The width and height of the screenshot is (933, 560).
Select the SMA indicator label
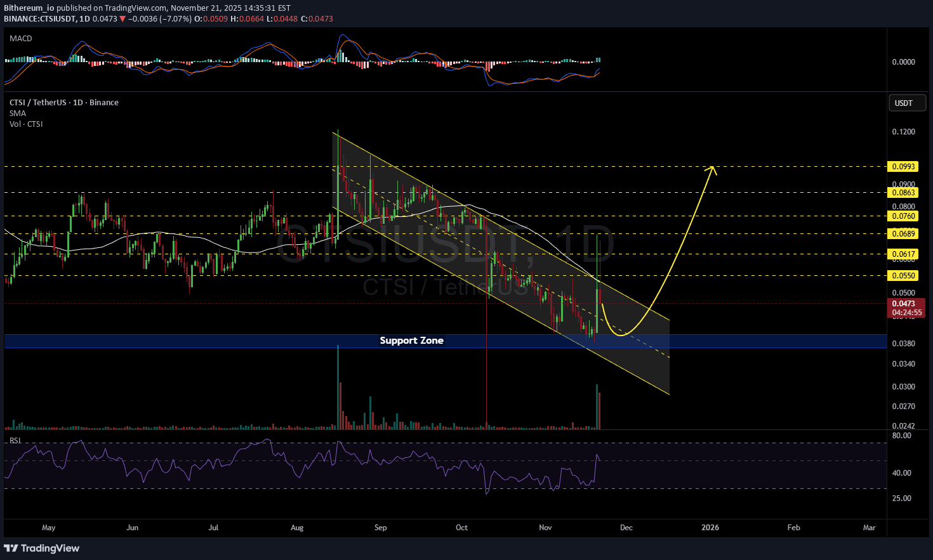18,114
